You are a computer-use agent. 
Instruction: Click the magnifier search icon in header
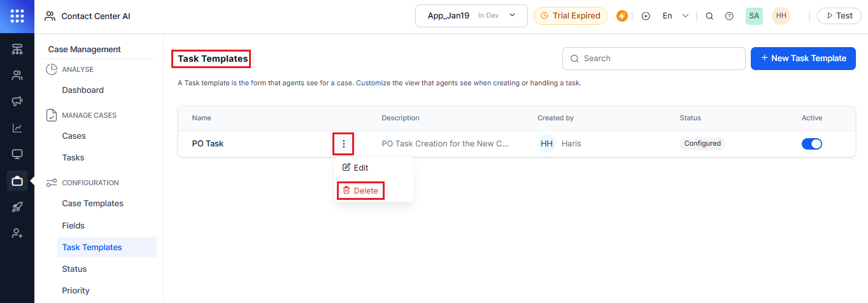[709, 16]
